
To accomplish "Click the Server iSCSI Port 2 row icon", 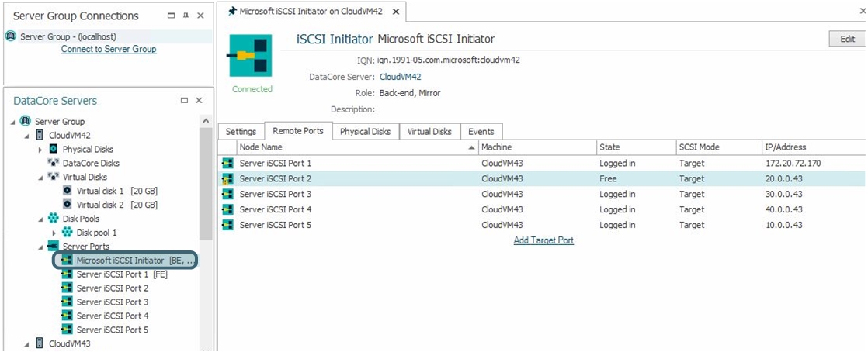I will pos(227,179).
